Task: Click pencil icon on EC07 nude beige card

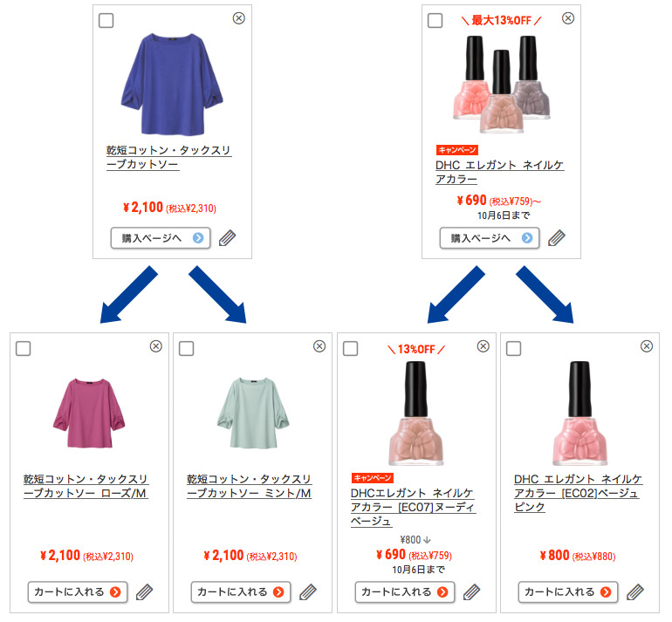Action: (x=471, y=592)
